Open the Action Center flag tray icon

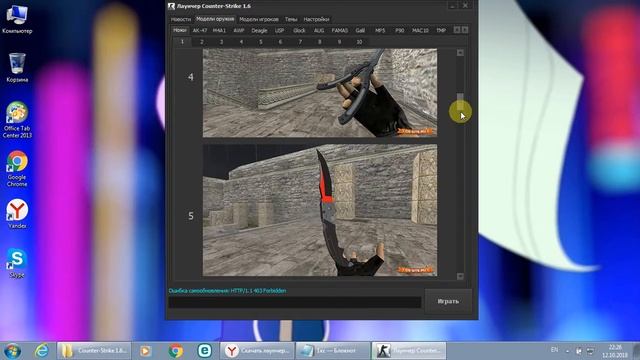(x=579, y=351)
